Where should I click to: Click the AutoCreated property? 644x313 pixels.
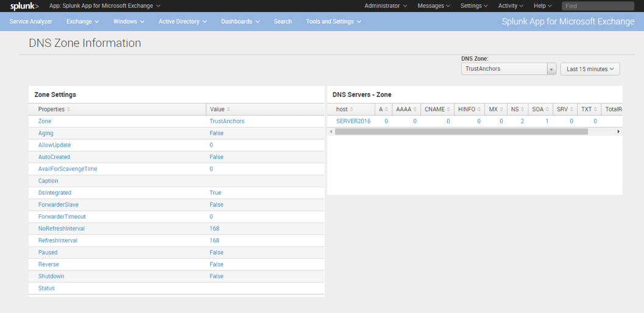point(54,157)
